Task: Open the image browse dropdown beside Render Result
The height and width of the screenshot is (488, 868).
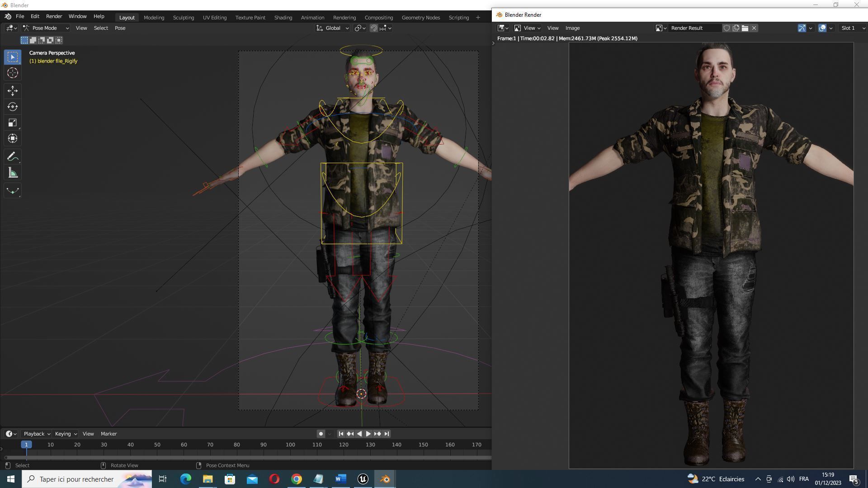Action: (661, 28)
